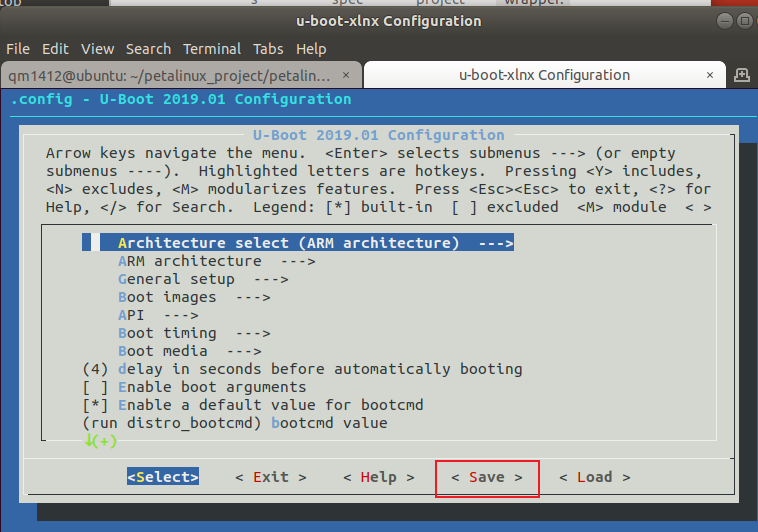This screenshot has height=532, width=758.
Task: Switch to the qm1412@ubuntu petalinux_project tab
Action: click(x=181, y=75)
